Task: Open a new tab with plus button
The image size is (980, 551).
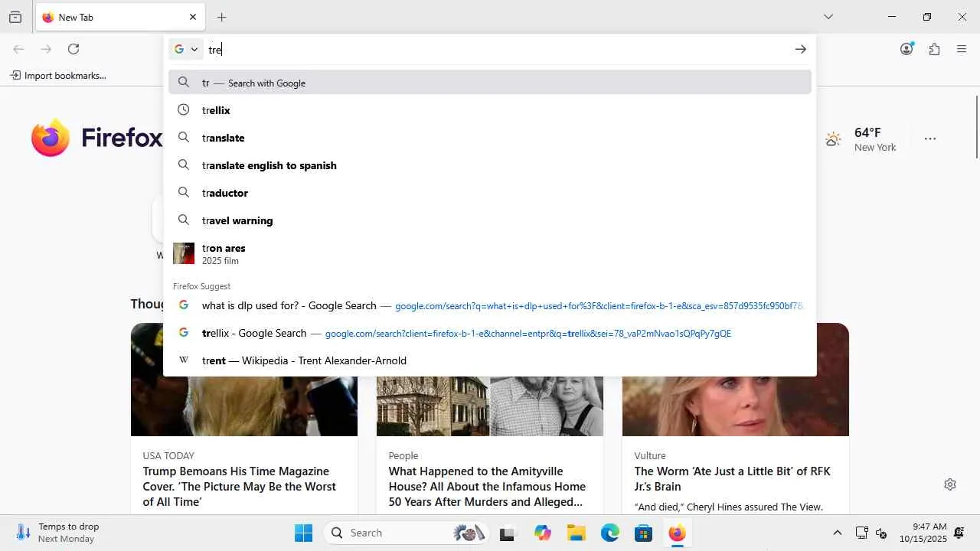Action: point(222,17)
